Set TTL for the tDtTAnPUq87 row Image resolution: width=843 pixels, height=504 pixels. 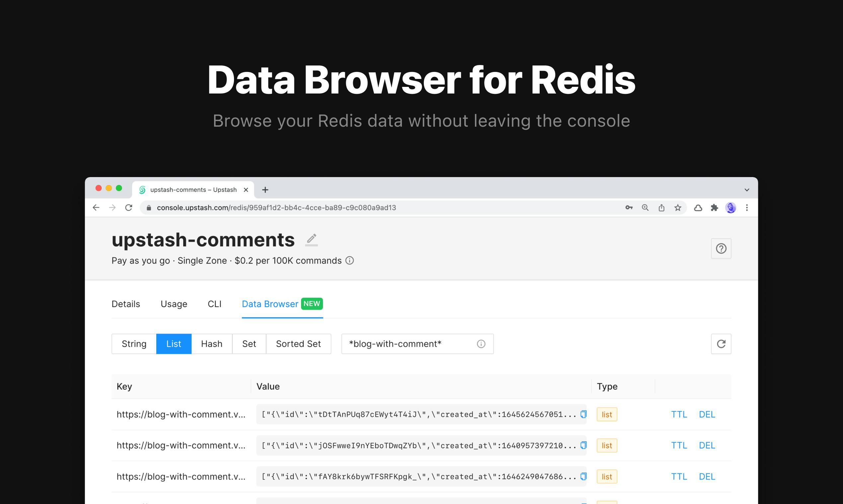[679, 414]
